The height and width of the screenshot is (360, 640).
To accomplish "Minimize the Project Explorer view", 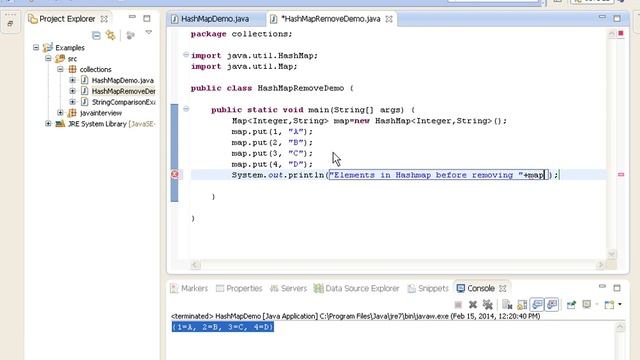I will (x=132, y=18).
